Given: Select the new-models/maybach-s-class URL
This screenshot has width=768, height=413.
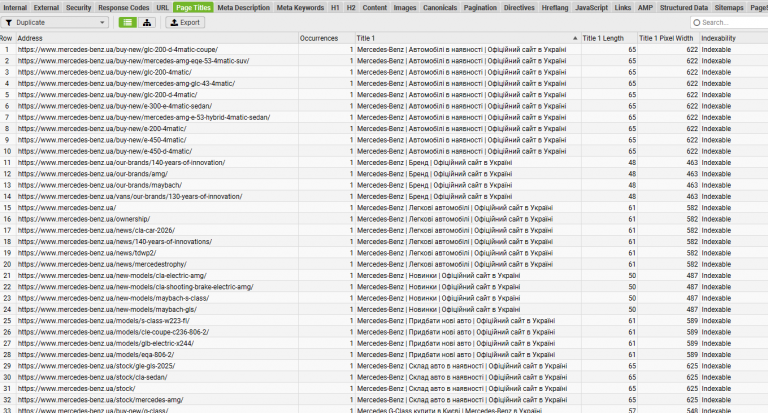Looking at the screenshot, I should tap(114, 298).
